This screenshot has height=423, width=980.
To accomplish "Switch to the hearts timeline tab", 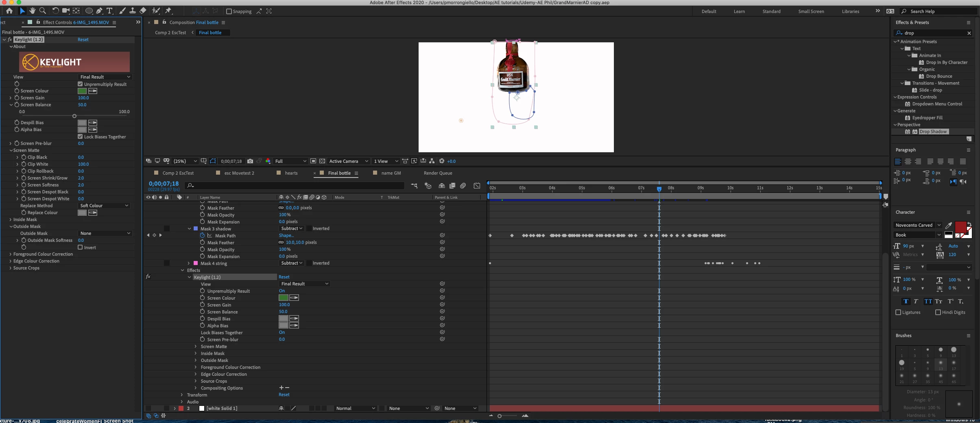I will point(291,173).
